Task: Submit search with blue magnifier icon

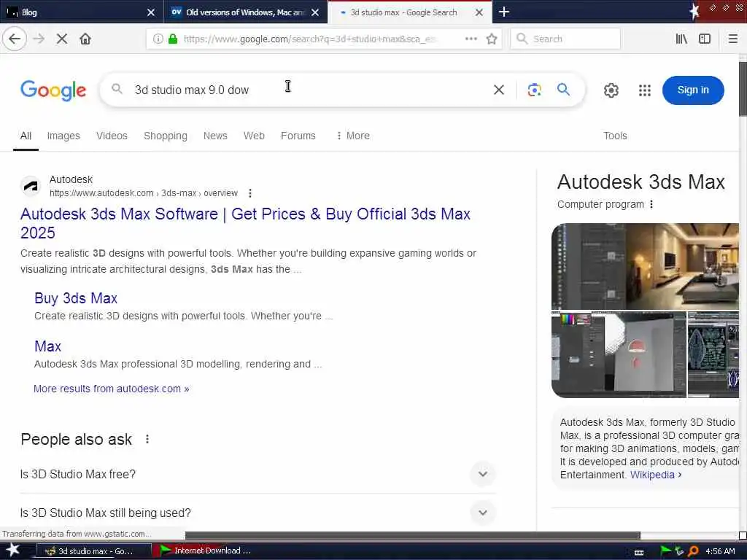Action: click(564, 90)
